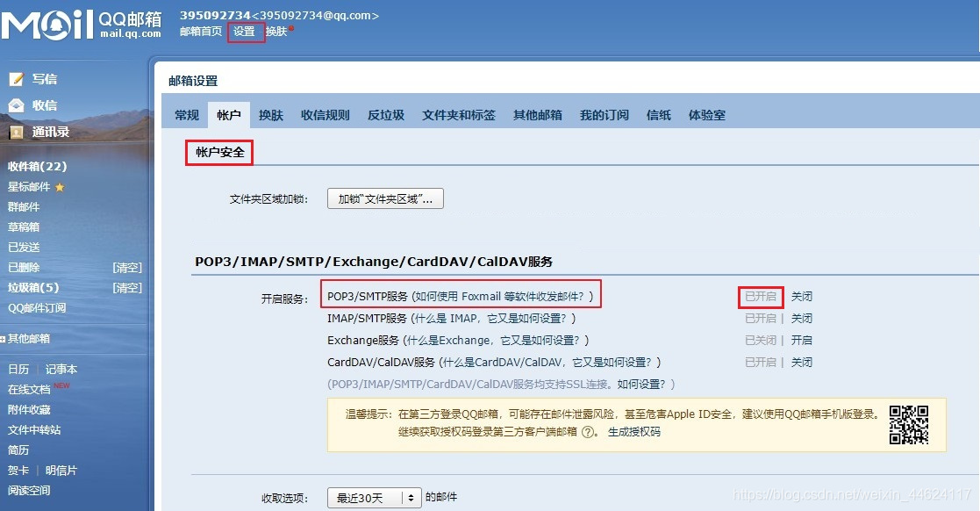The height and width of the screenshot is (511, 980).
Task: Click 关闭 for POP3/SMTP service
Action: pyautogui.click(x=802, y=297)
